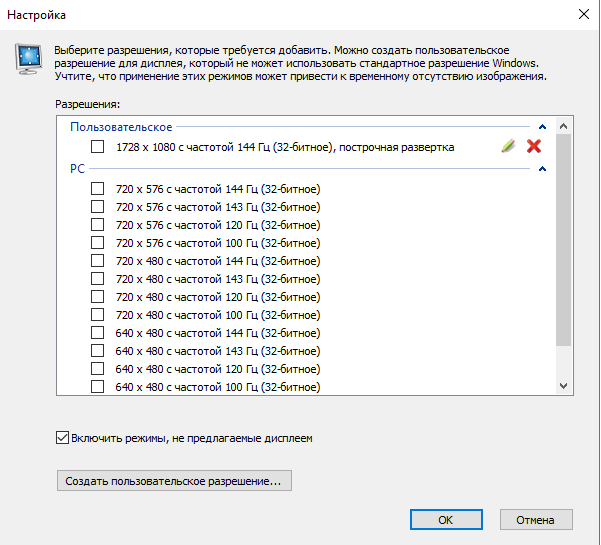Check the 640 x 480 120 Гц checkbox
This screenshot has width=601, height=545.
[97, 369]
